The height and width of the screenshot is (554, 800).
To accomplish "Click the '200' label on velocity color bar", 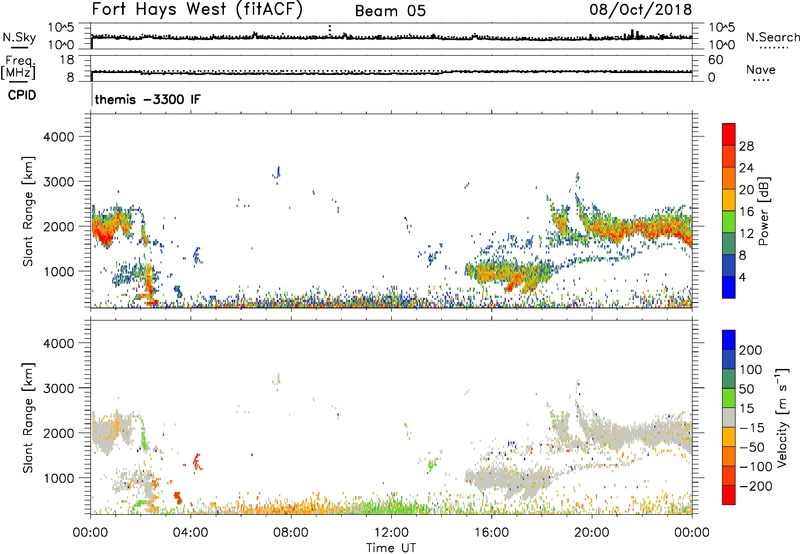I will pyautogui.click(x=751, y=350).
